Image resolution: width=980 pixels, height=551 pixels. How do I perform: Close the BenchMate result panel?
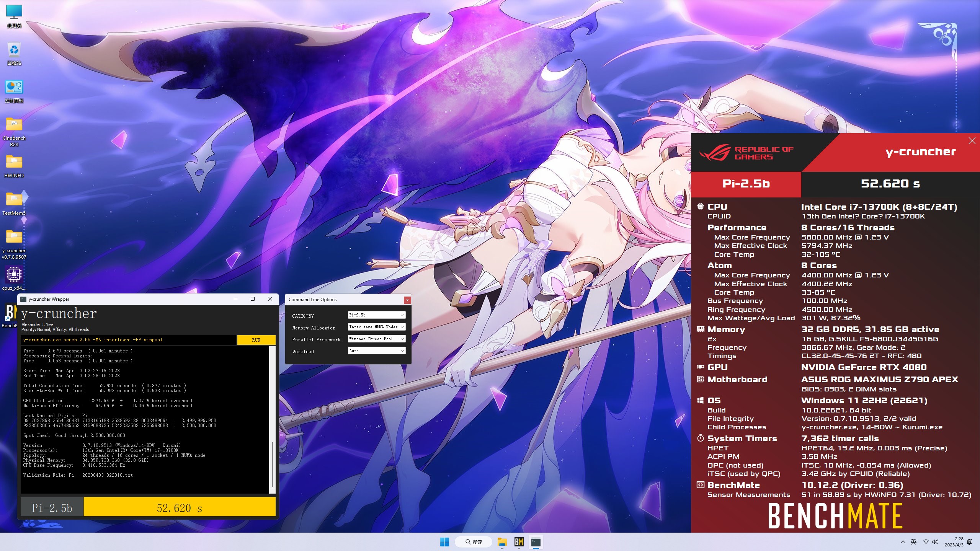click(972, 140)
